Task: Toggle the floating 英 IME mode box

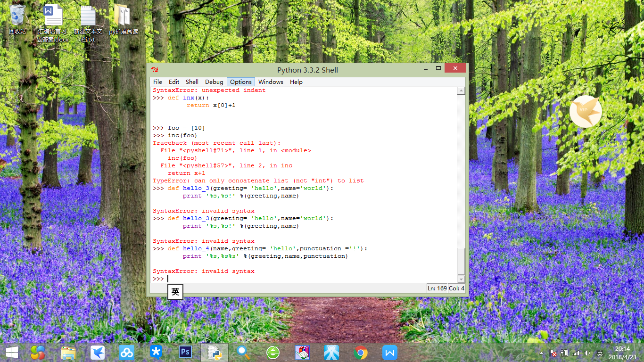Action: point(175,292)
